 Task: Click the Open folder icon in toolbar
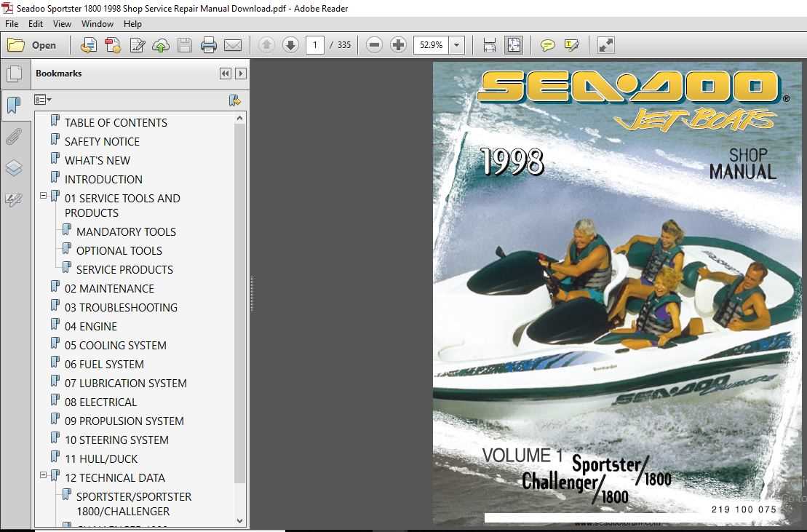coord(16,45)
